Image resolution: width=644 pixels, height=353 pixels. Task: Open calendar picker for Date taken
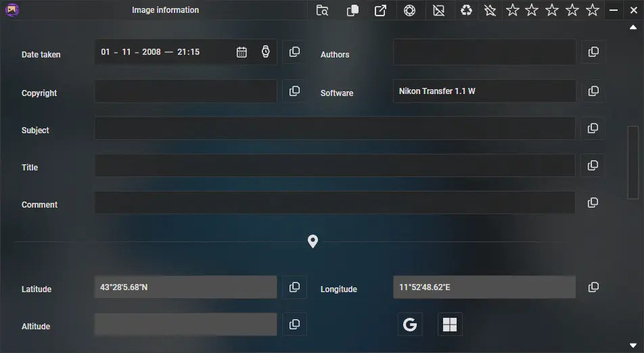(241, 52)
